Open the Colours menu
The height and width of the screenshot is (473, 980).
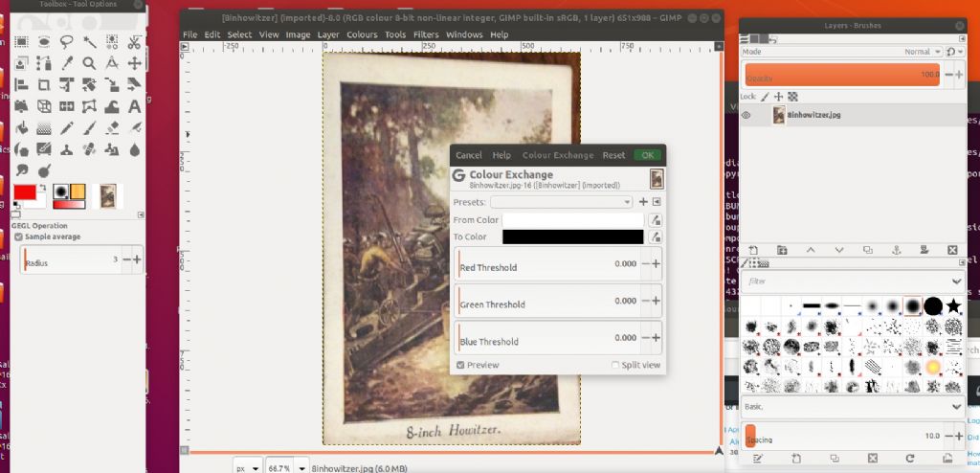pos(362,34)
